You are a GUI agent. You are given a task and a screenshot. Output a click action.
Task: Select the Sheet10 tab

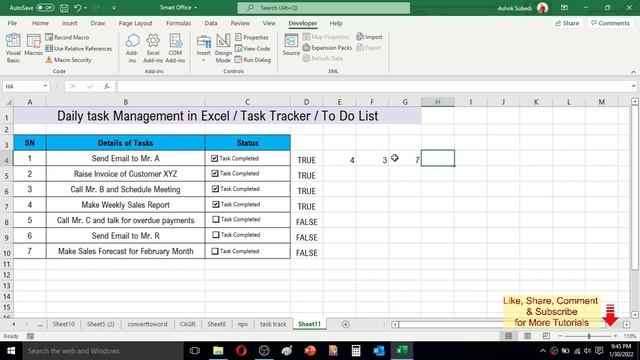click(x=63, y=324)
